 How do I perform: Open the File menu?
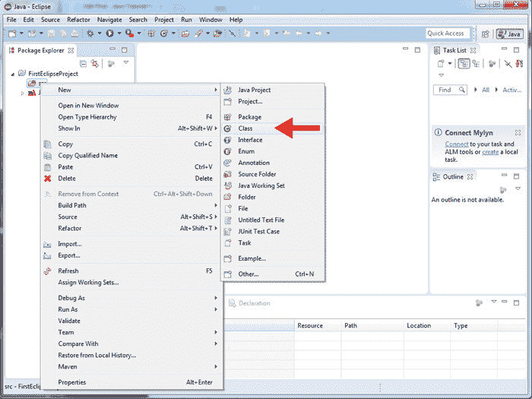point(11,20)
